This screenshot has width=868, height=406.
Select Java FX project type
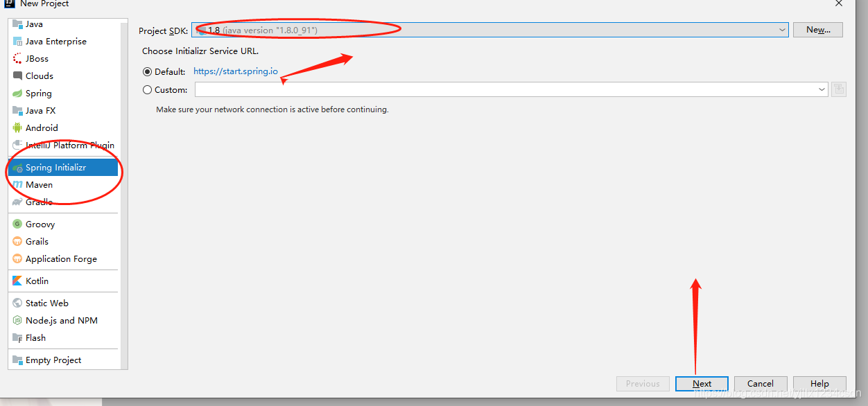coord(63,111)
